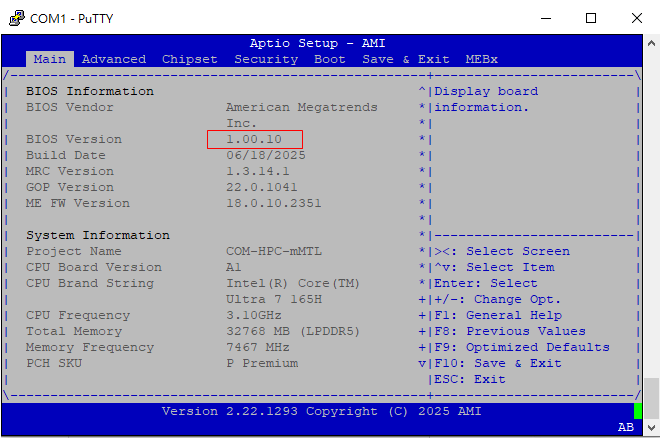This screenshot has width=660, height=439.
Task: Click the green terminal cursor block
Action: pos(637,411)
